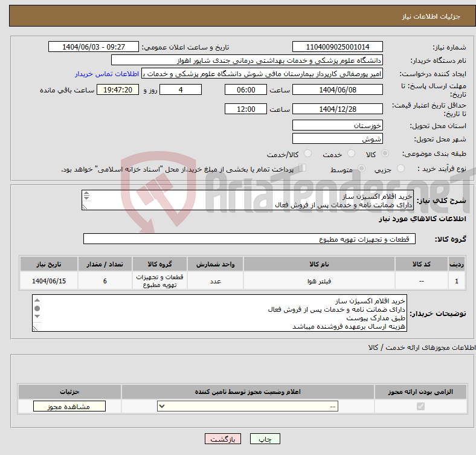Toggle the treasury bonds payment checkbox

(x=303, y=169)
